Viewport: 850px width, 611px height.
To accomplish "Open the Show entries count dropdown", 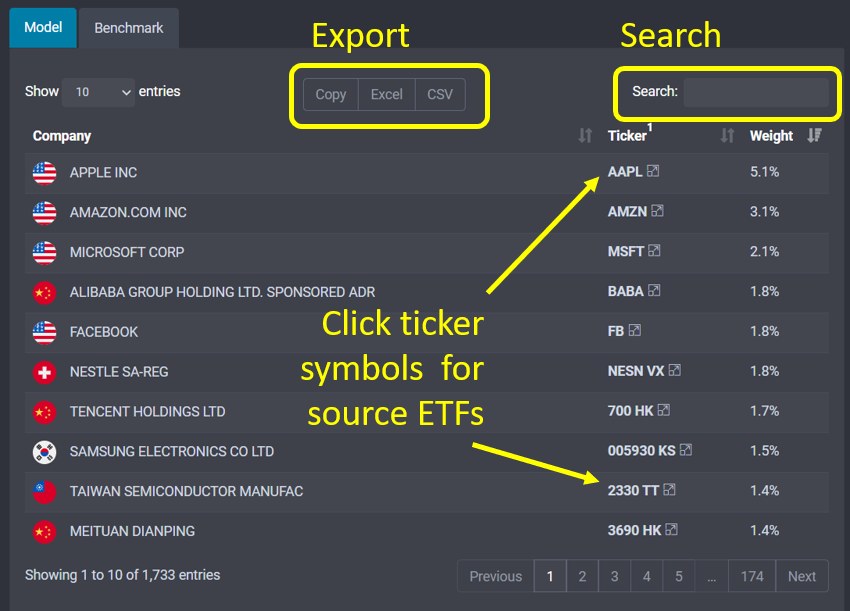I will point(98,92).
